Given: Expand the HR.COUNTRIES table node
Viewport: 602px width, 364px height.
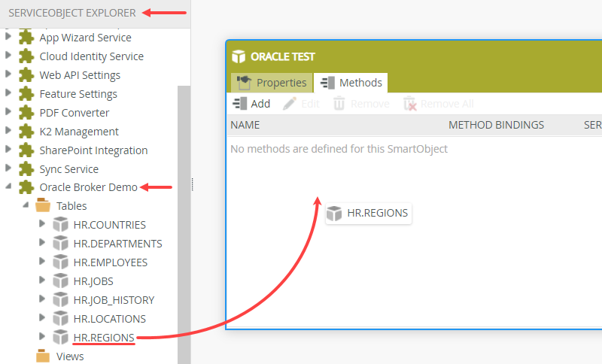Looking at the screenshot, I should point(42,223).
